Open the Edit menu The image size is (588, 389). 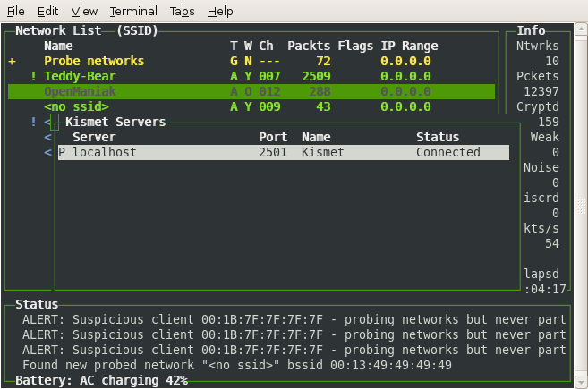point(47,12)
